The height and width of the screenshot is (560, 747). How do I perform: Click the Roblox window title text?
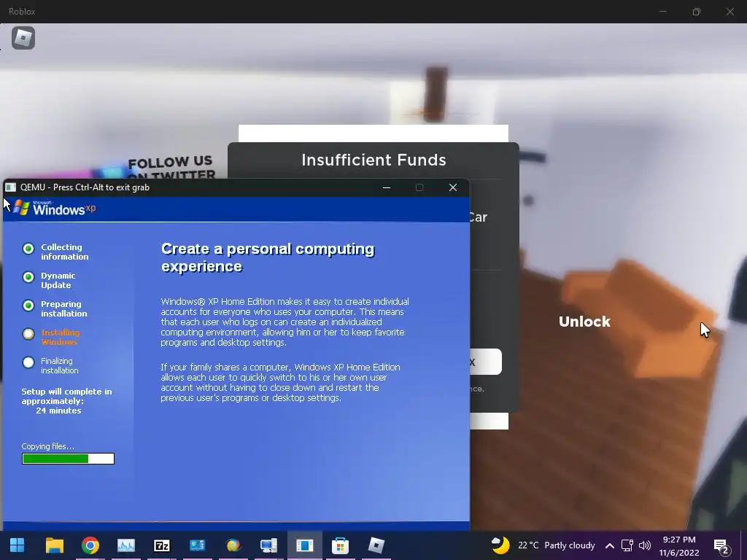tap(22, 12)
